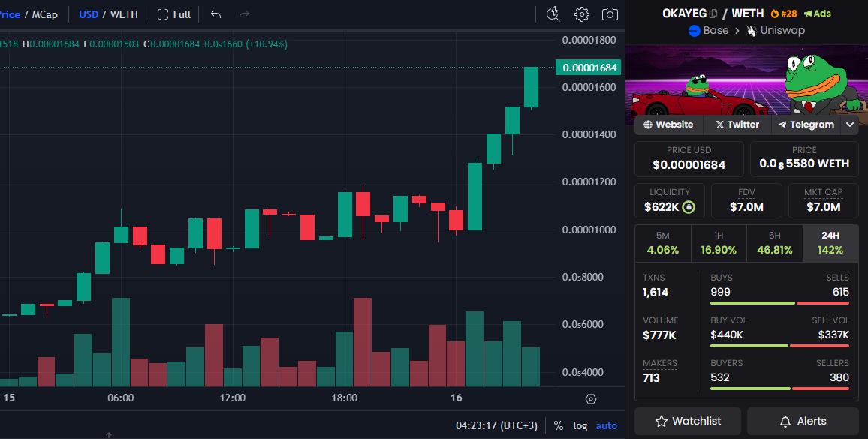
Task: Click the TXNS 1,614 value
Action: click(x=656, y=293)
